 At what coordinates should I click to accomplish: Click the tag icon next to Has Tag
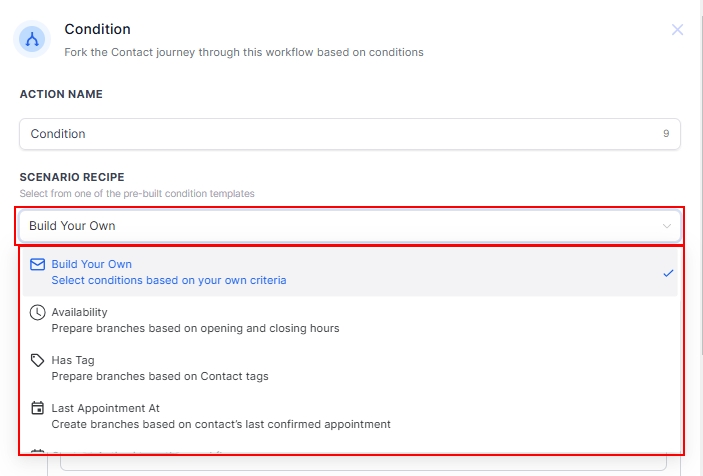coord(38,361)
